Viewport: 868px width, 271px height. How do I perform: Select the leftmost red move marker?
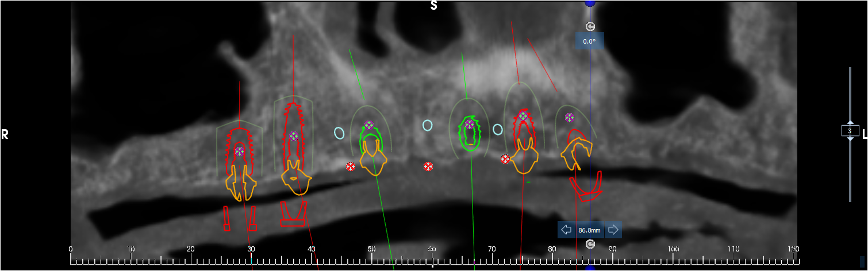[350, 167]
